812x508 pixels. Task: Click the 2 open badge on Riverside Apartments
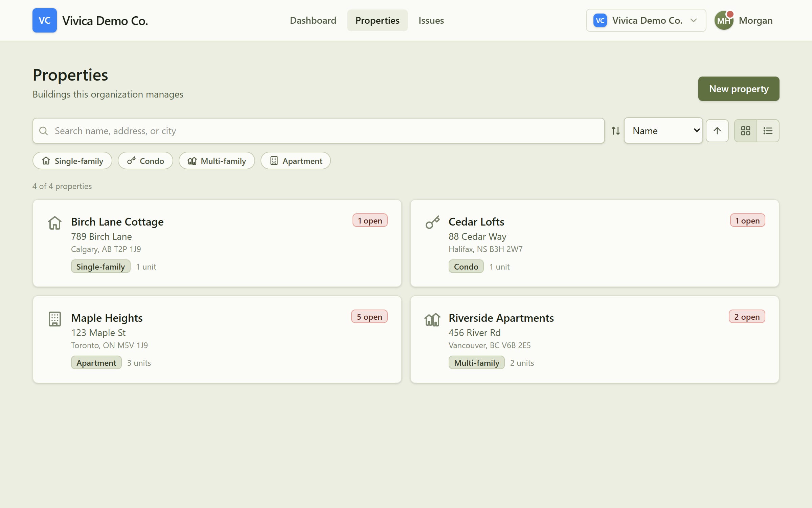747,317
